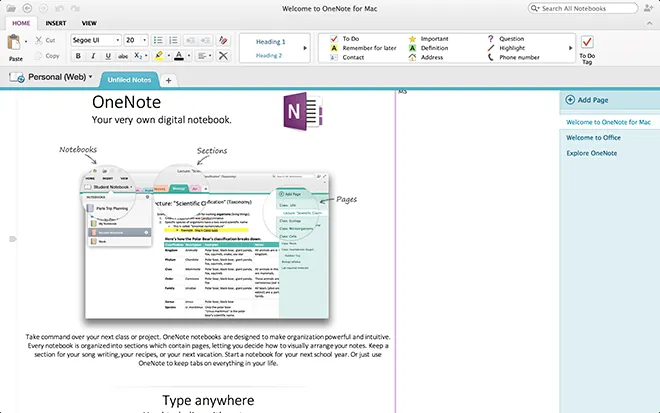This screenshot has width=660, height=413.
Task: Open the font size 20 dropdown
Action: click(144, 40)
